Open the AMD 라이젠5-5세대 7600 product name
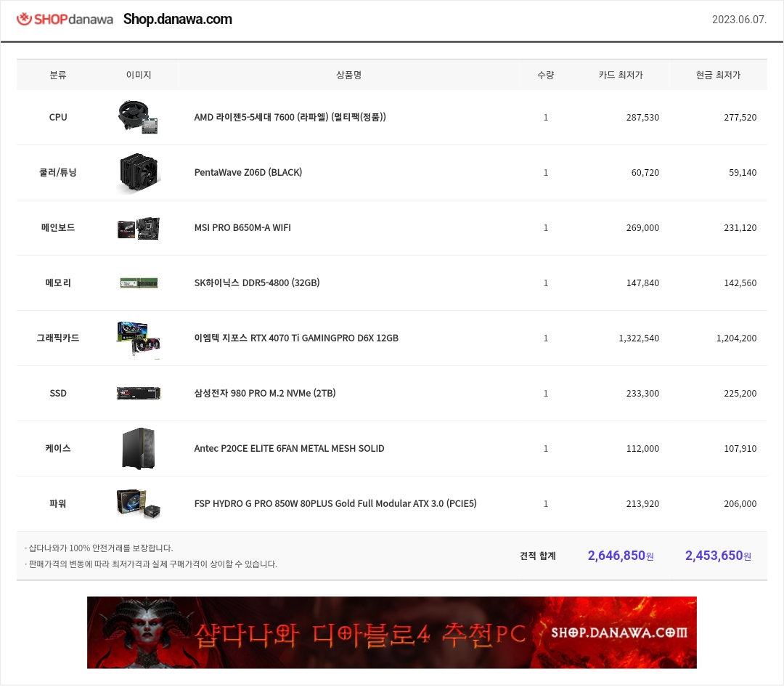Screen dimensions: 784x690 click(290, 117)
